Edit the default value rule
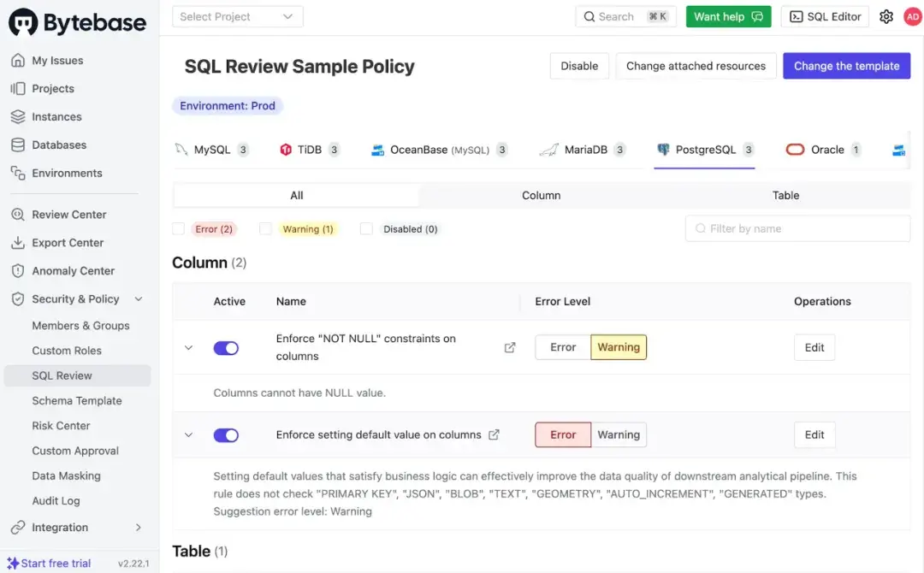924x573 pixels. [x=814, y=434]
